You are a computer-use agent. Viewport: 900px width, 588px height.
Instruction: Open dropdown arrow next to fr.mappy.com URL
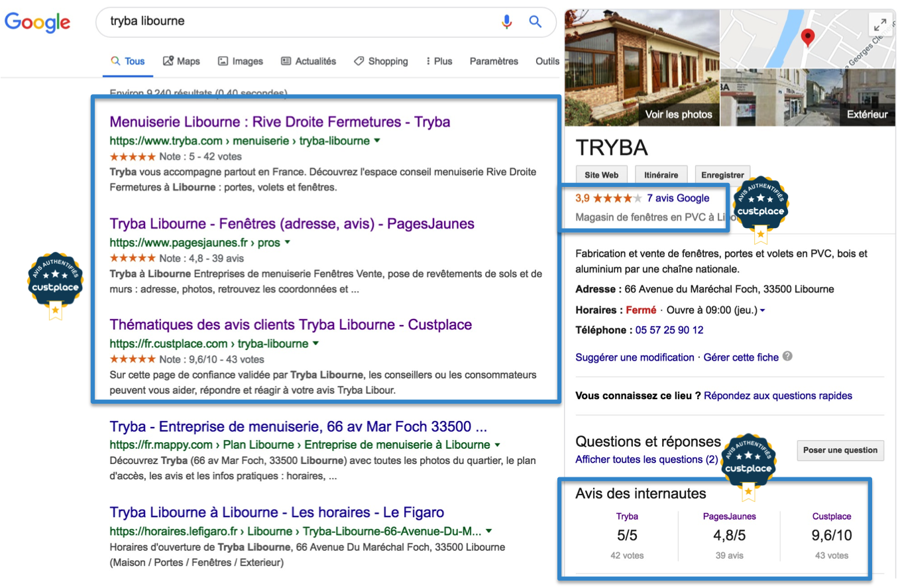(x=497, y=444)
